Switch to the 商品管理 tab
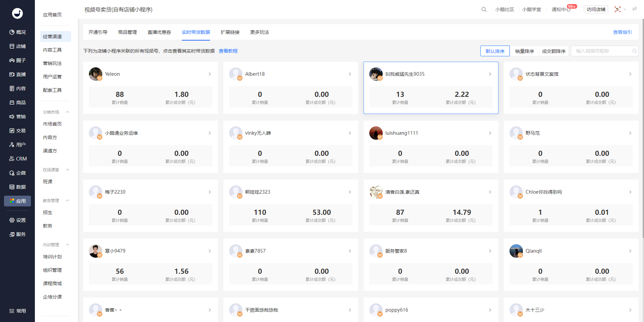644x322 pixels. 127,32
